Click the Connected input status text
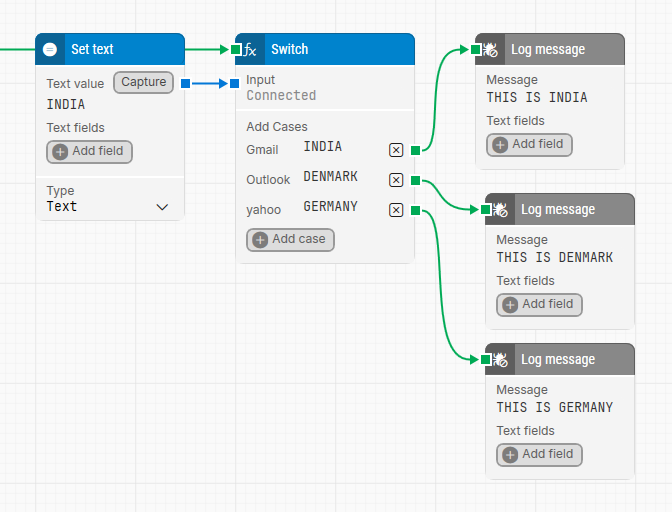 click(x=281, y=95)
